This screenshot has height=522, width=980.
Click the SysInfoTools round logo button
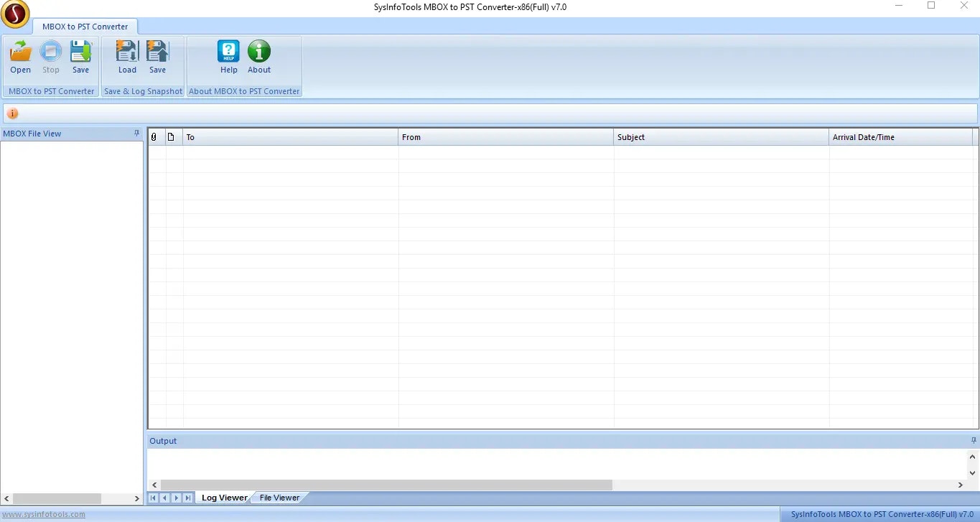pos(15,14)
